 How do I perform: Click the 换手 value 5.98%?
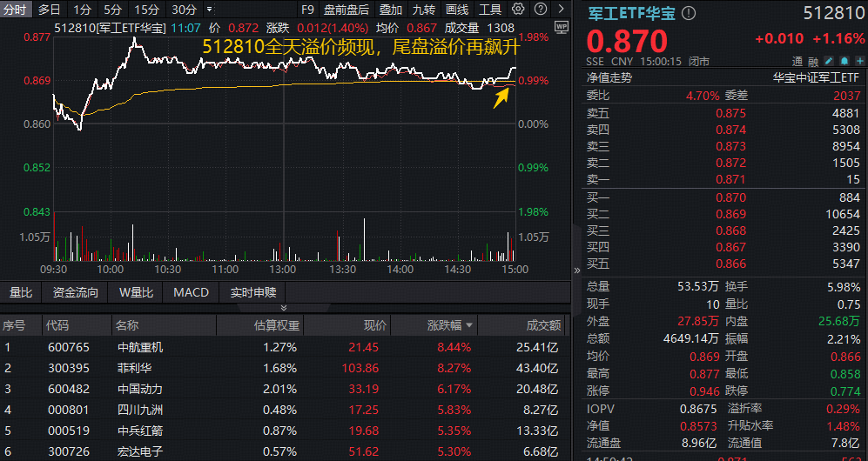844,287
